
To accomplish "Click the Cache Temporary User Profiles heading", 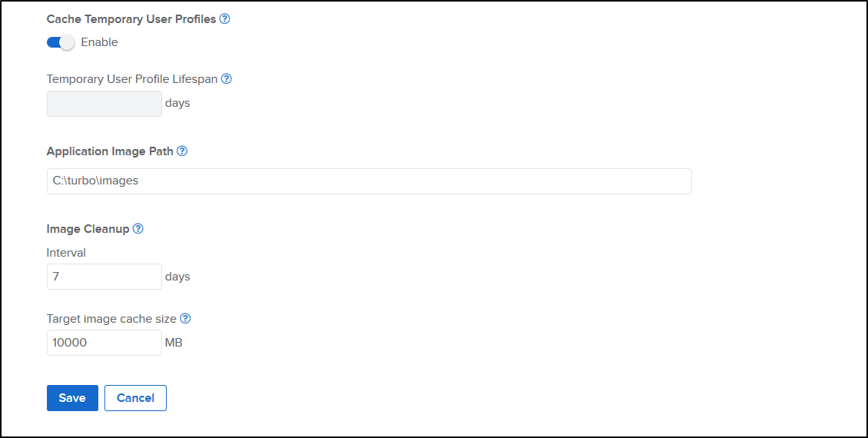I will tap(131, 19).
